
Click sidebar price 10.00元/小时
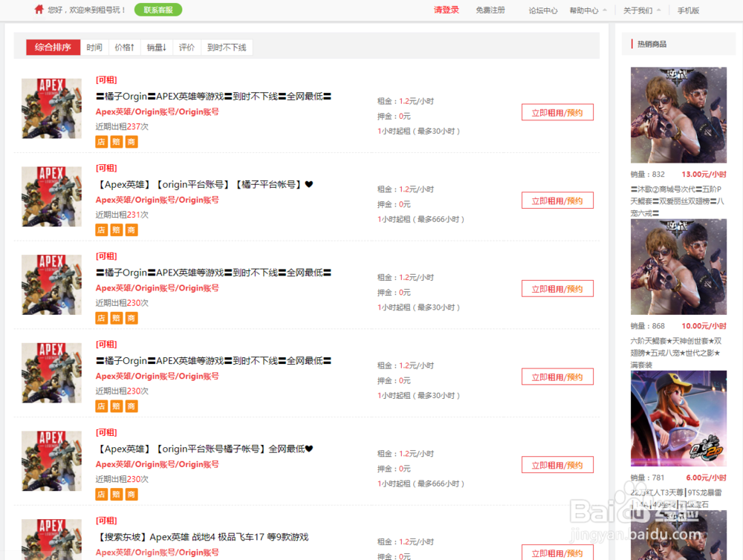pos(704,326)
